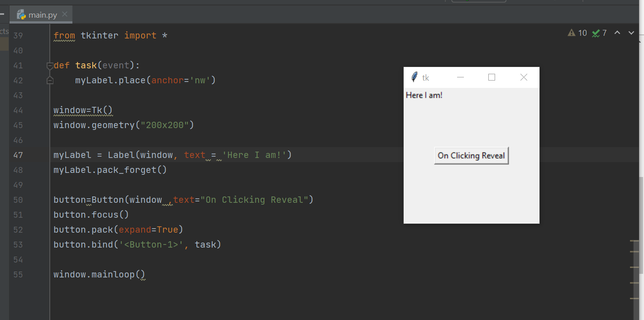Click the '<Button-1>' string on line 53
644x320 pixels.
[x=151, y=245]
